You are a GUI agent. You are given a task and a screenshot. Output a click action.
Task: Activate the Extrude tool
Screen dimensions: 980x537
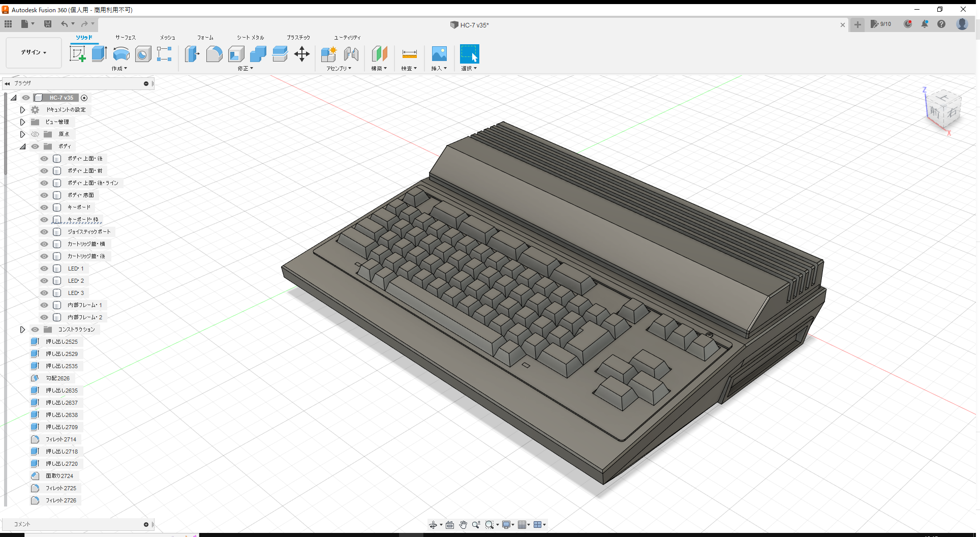[99, 53]
